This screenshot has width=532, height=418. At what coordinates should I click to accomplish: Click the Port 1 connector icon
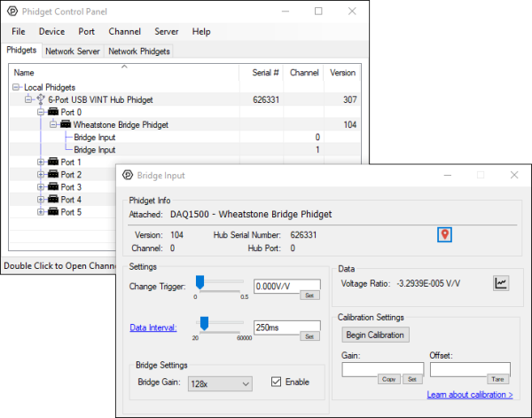coord(53,162)
